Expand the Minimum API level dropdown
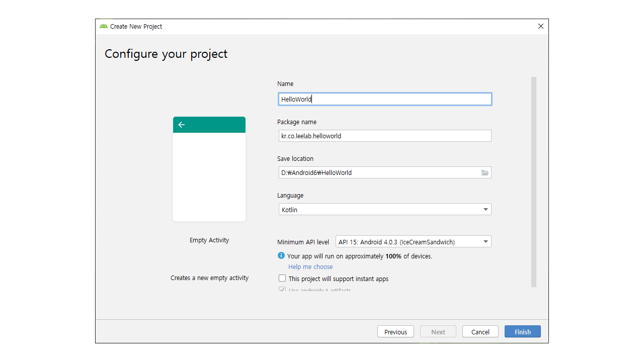 coord(413,242)
